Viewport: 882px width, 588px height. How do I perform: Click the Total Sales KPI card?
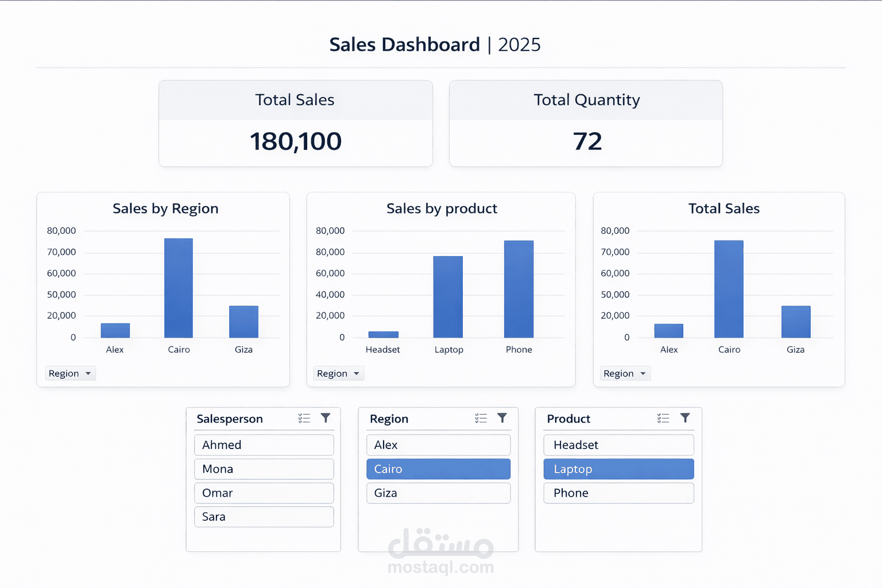click(x=295, y=123)
